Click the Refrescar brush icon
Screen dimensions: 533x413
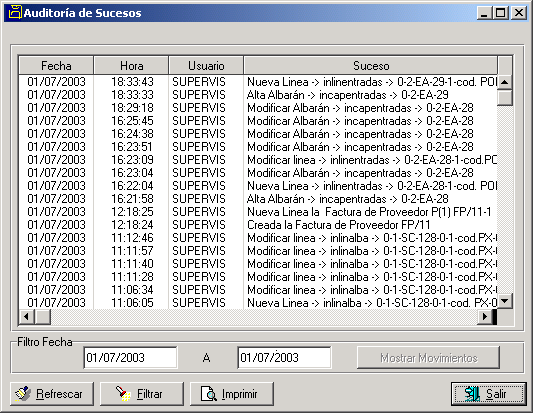tap(23, 394)
